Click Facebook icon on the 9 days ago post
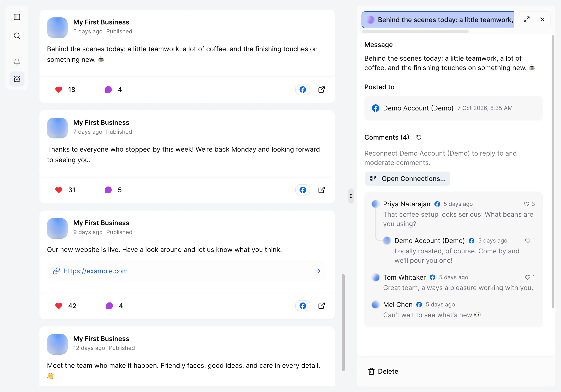 pos(303,306)
